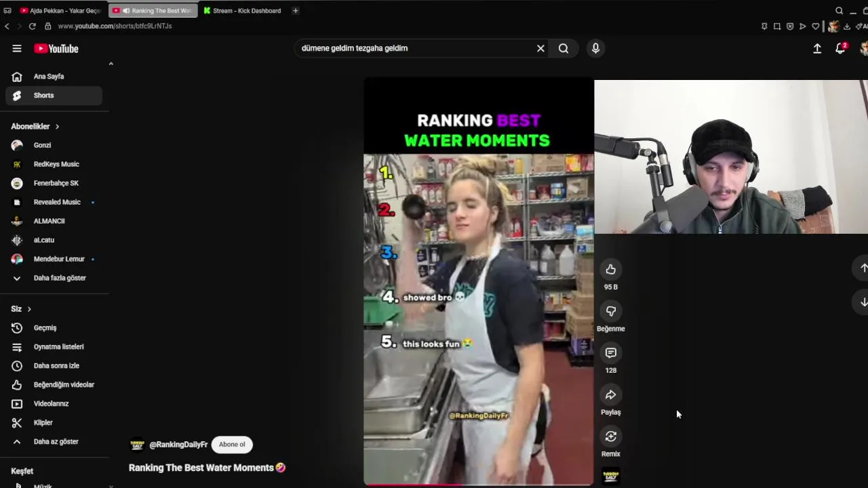This screenshot has width=868, height=488.
Task: Select Shorts in sidebar
Action: pos(54,96)
